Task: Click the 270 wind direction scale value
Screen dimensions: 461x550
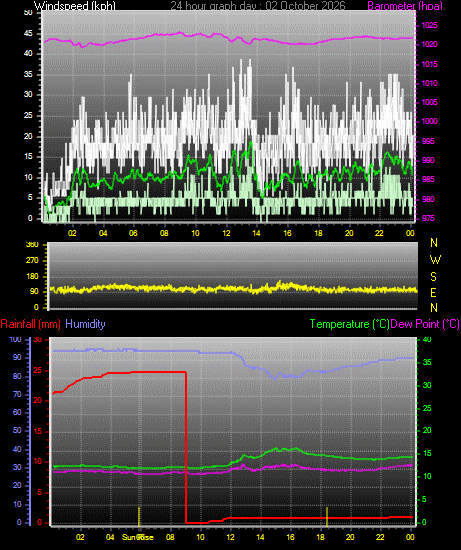Action: click(x=32, y=260)
